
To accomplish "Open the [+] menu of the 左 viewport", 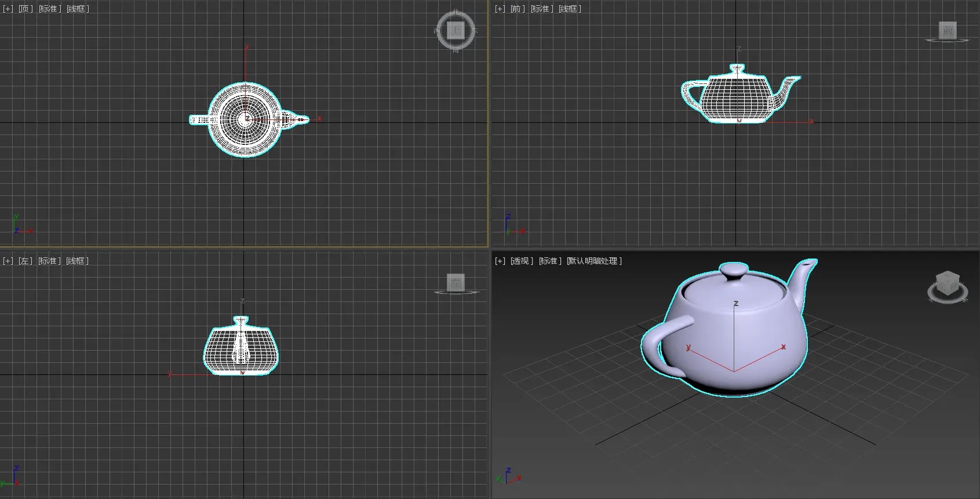I will [8, 261].
